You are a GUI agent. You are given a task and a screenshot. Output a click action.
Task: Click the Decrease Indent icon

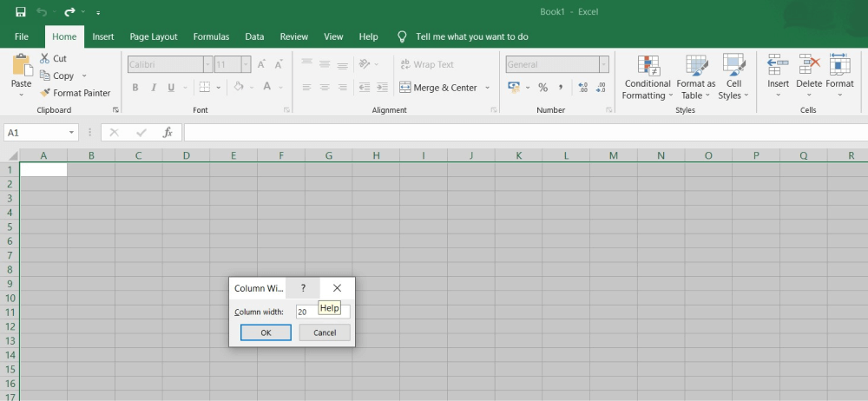pos(365,87)
